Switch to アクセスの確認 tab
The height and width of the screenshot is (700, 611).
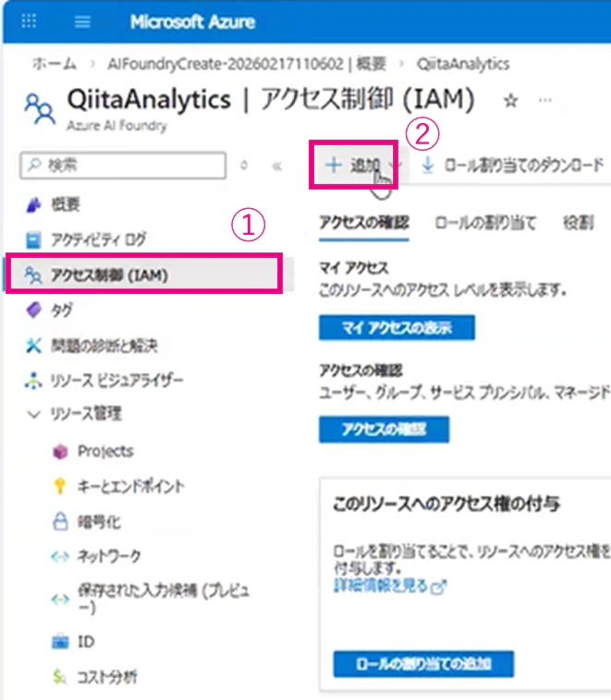tap(364, 222)
